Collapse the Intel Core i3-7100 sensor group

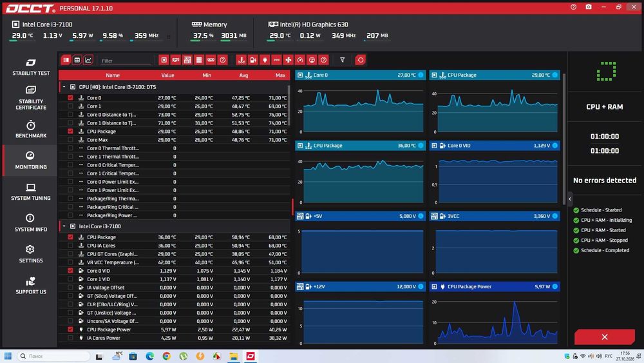(64, 226)
